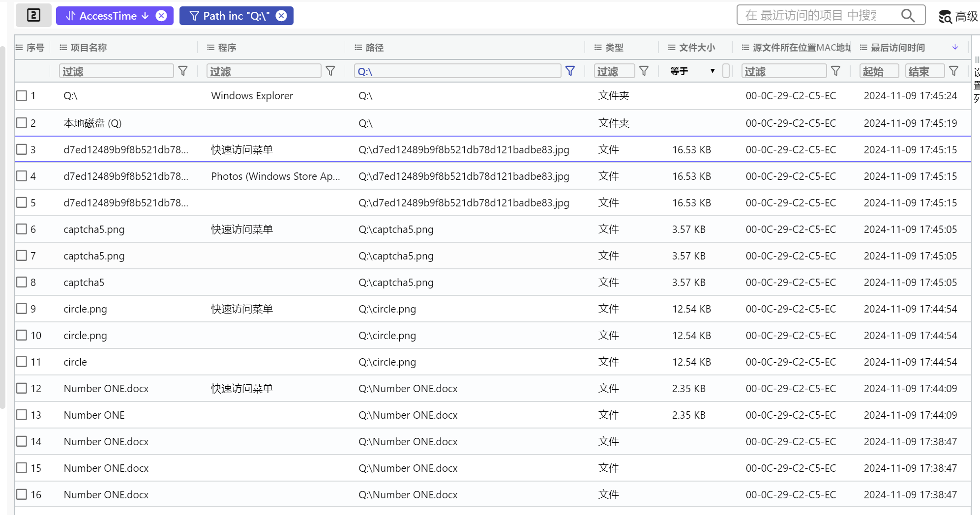Check the box for row 11 circle
This screenshot has width=980, height=515.
22,362
